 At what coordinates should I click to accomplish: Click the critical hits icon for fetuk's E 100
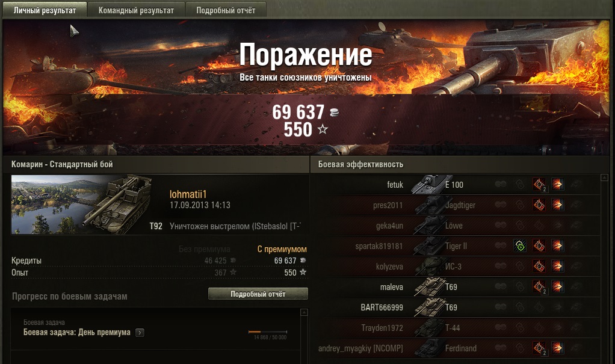pyautogui.click(x=539, y=184)
